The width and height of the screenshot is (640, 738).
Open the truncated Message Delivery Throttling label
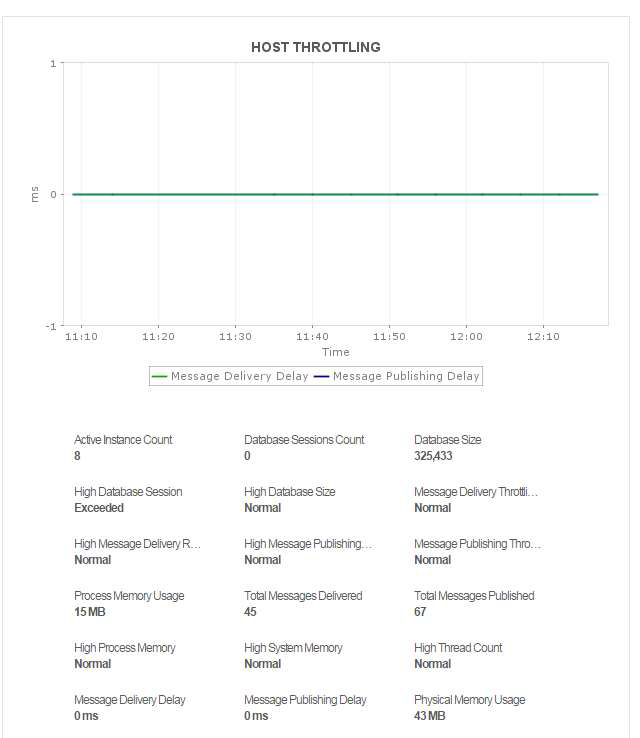(476, 492)
